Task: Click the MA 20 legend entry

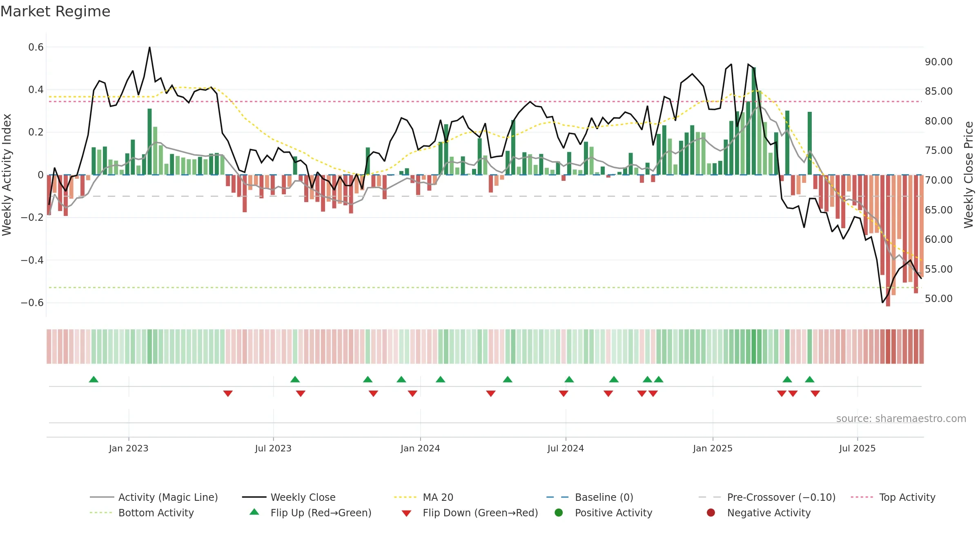Action: click(424, 497)
